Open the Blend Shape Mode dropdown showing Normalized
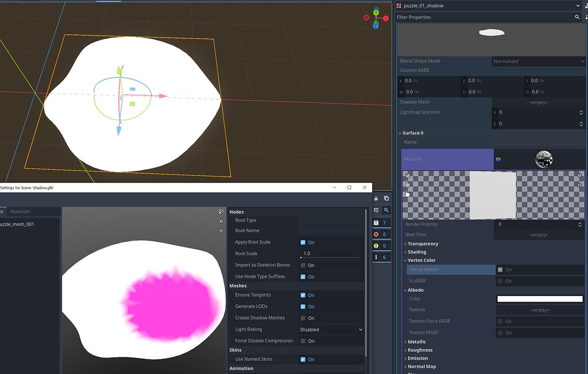588x374 pixels. (x=538, y=61)
